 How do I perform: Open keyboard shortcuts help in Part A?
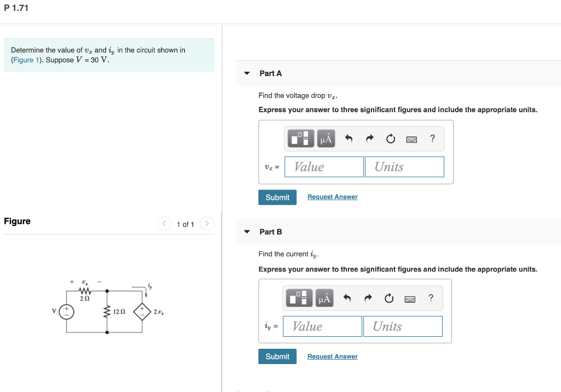click(411, 139)
